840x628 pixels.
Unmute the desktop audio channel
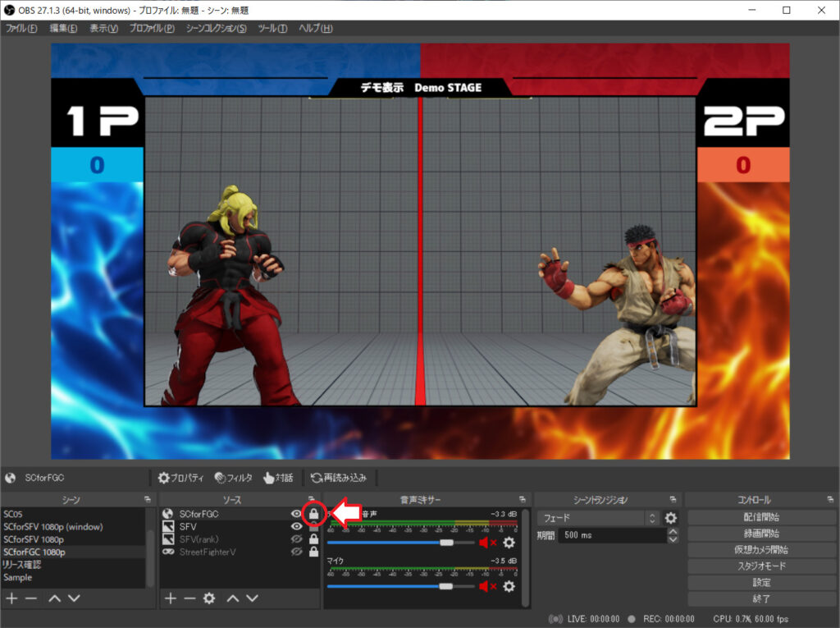(487, 543)
